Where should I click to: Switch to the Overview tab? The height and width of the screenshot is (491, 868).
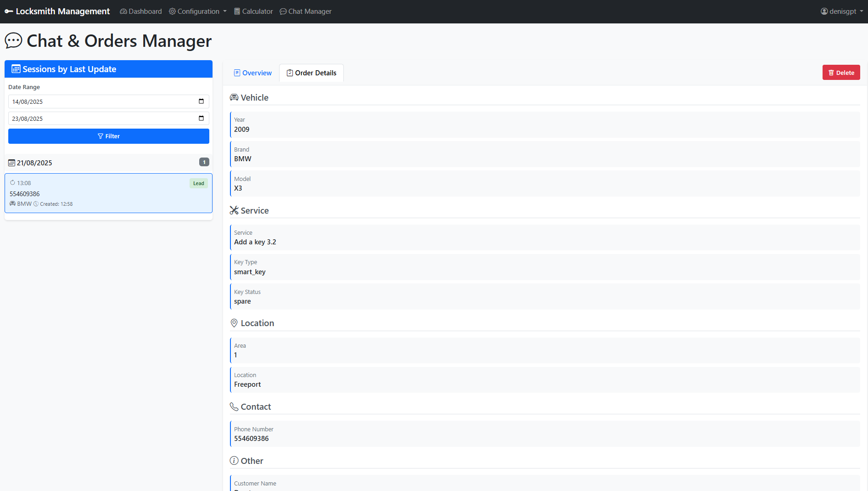point(252,73)
